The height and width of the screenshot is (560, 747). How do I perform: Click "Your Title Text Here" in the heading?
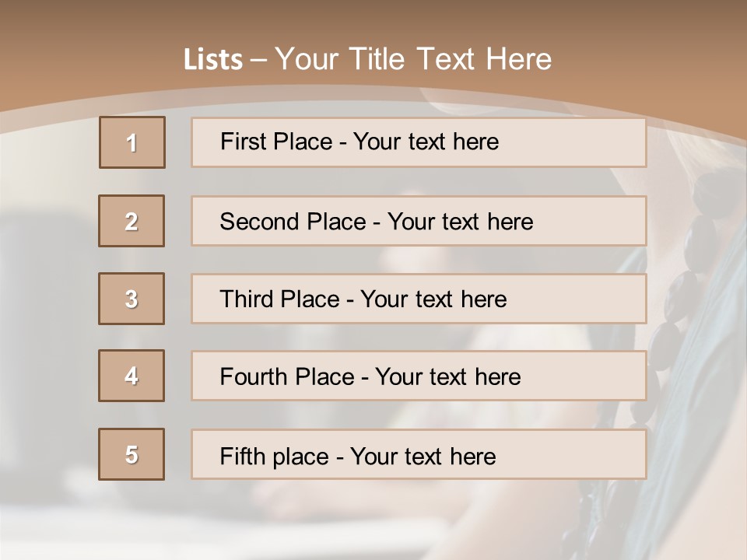tap(413, 59)
